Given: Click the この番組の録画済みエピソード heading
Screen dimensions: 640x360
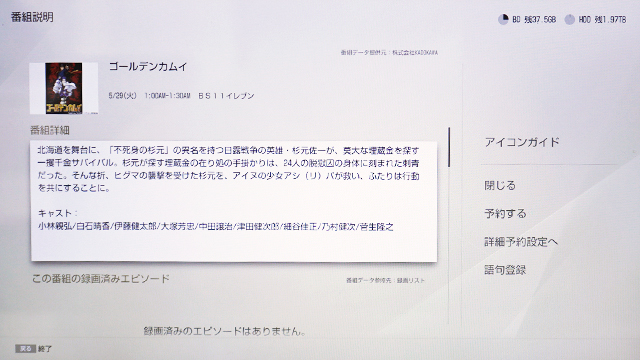Looking at the screenshot, I should [x=100, y=279].
